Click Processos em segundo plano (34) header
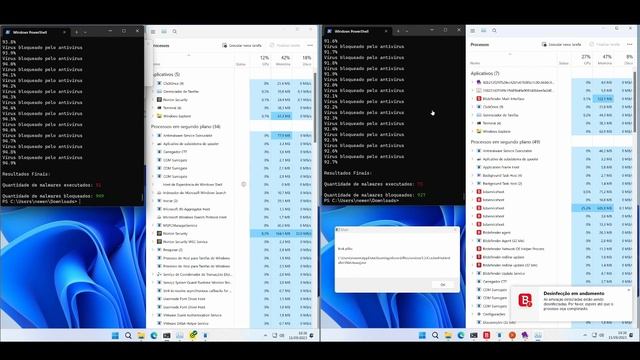The width and height of the screenshot is (640, 360). [186, 127]
